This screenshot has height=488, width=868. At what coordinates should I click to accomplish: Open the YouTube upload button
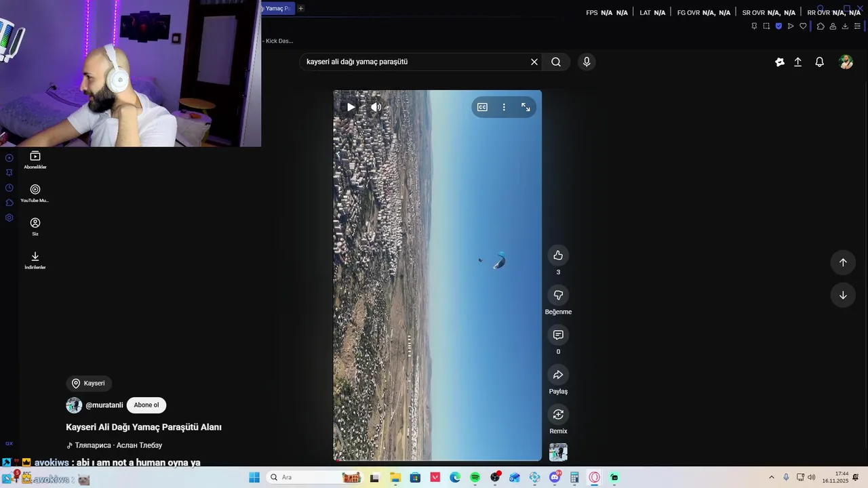coord(798,62)
